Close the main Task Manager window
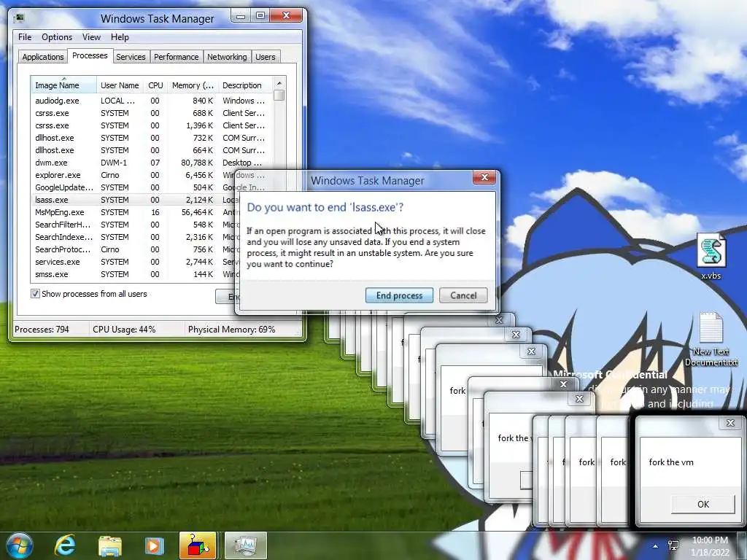 coord(286,16)
